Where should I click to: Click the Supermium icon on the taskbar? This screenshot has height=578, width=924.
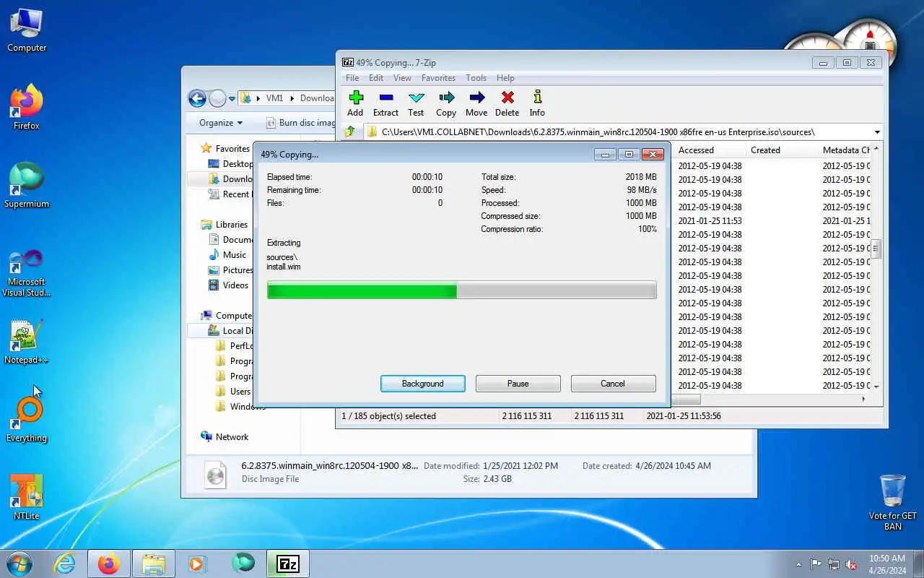click(243, 564)
